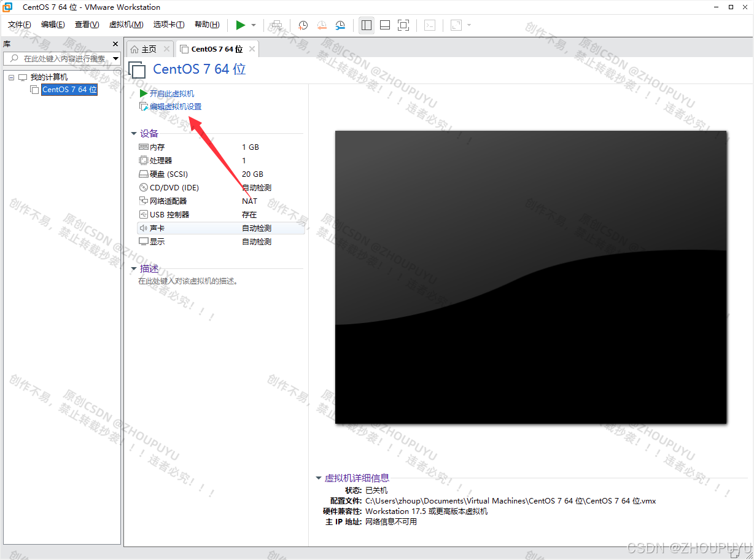Collapse the 虚拟机详细信息 section
This screenshot has height=560, width=754.
click(x=319, y=478)
